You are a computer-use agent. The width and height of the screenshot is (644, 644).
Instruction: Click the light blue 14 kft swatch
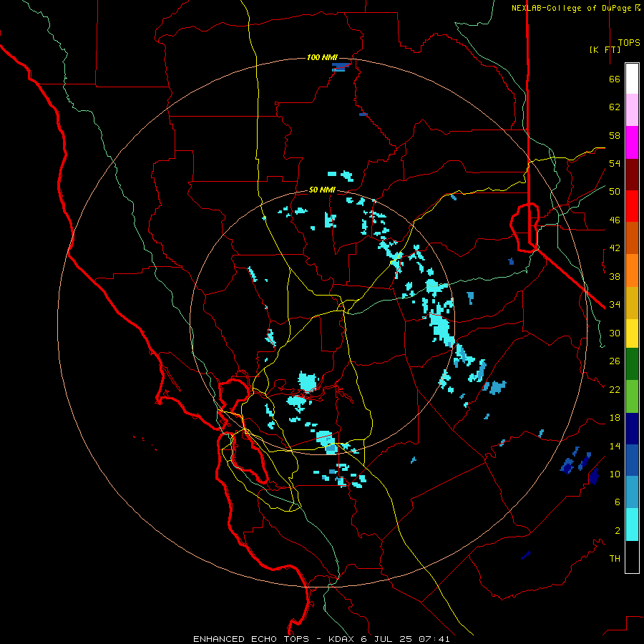point(632,492)
